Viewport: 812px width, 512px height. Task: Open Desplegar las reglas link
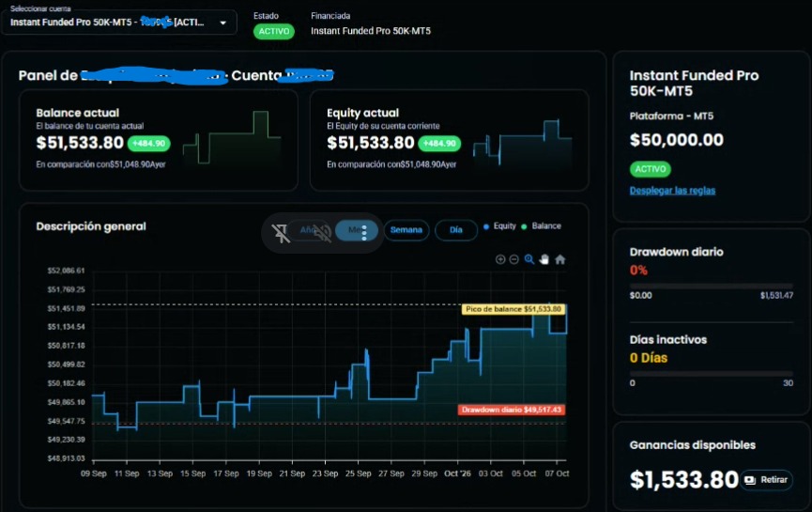coord(672,191)
